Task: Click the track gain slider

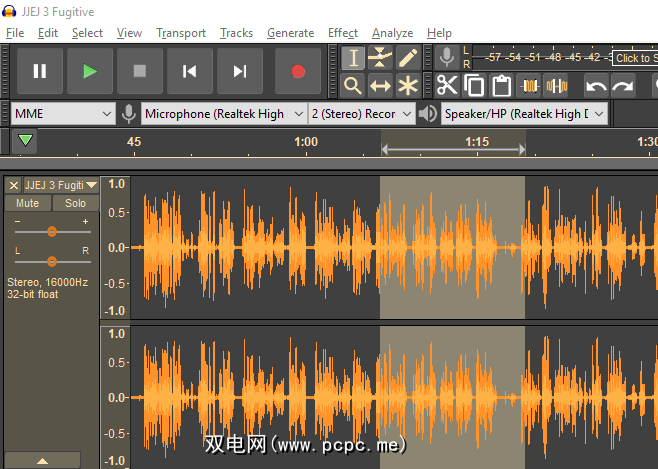Action: [x=52, y=232]
